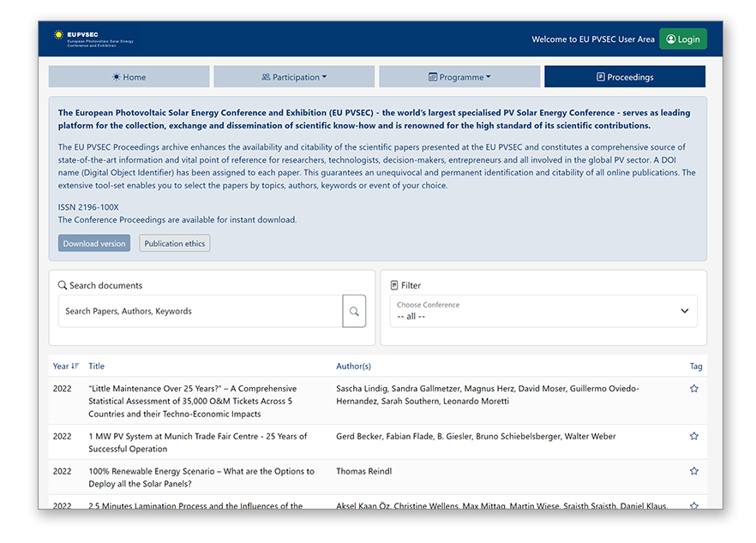Click the magnifying glass search button

click(x=354, y=312)
